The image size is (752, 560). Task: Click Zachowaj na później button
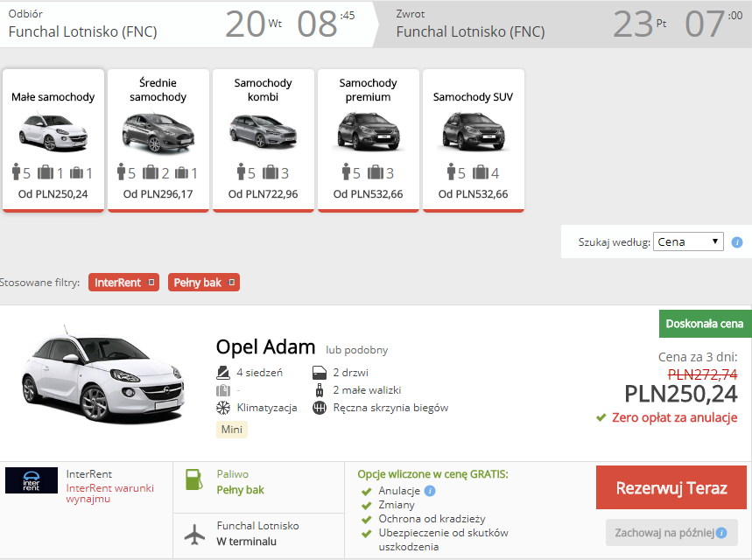click(x=671, y=533)
